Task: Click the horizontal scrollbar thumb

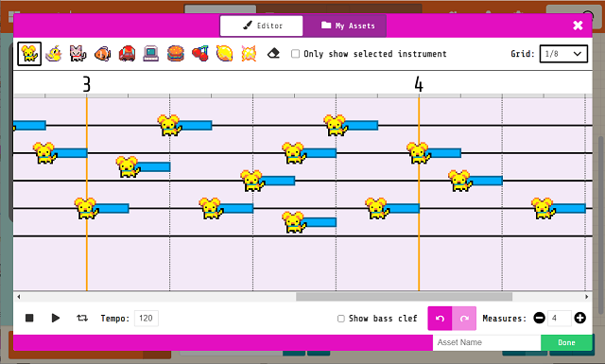Action: (x=404, y=297)
